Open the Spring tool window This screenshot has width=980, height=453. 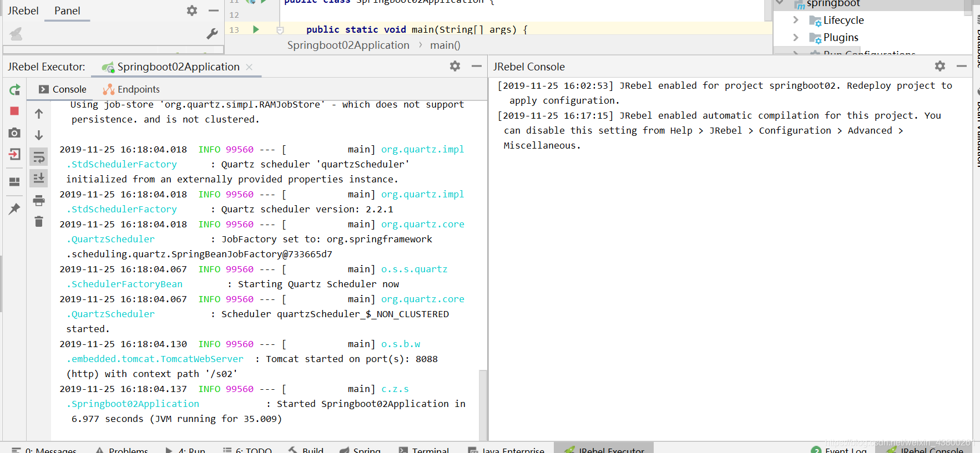point(360,449)
